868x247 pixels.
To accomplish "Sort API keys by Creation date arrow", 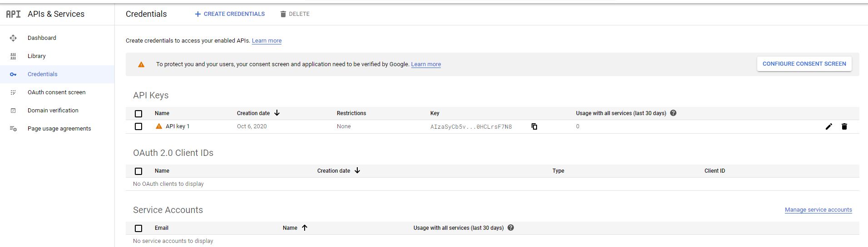I will click(277, 113).
